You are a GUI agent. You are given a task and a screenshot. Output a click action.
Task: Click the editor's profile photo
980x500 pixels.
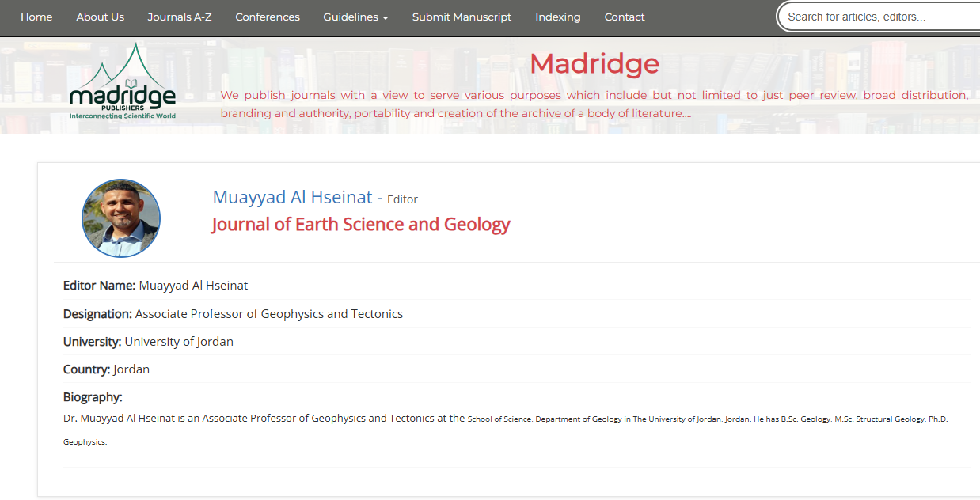pyautogui.click(x=121, y=218)
